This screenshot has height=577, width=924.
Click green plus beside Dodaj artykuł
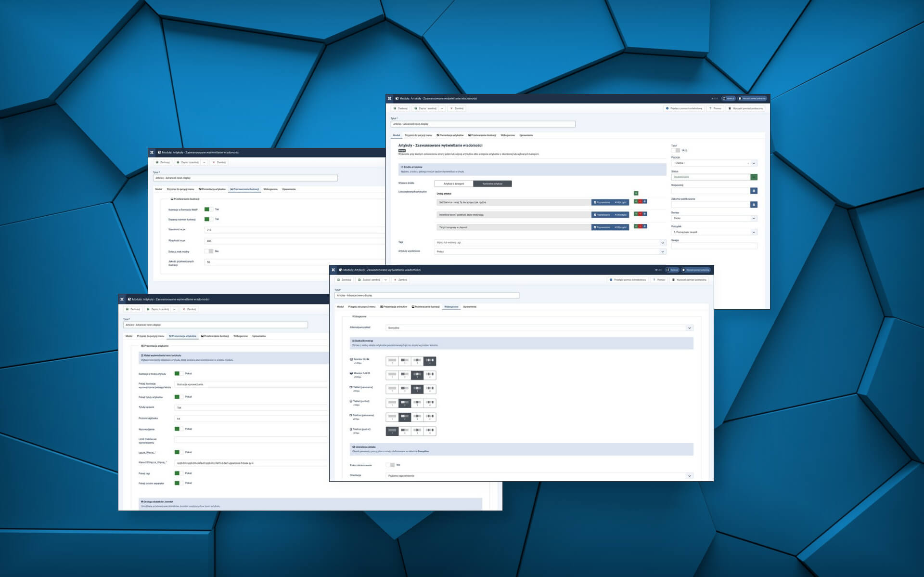coord(636,193)
